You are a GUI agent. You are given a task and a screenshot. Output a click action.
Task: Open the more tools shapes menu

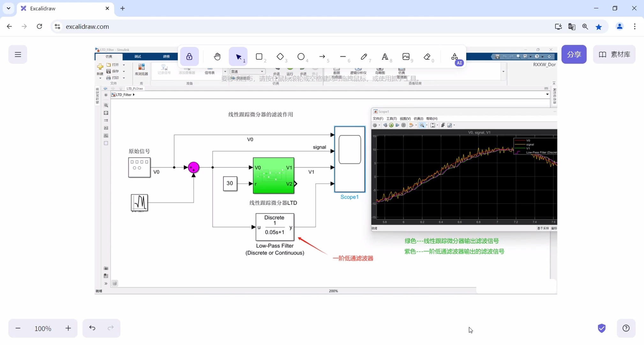(x=455, y=57)
